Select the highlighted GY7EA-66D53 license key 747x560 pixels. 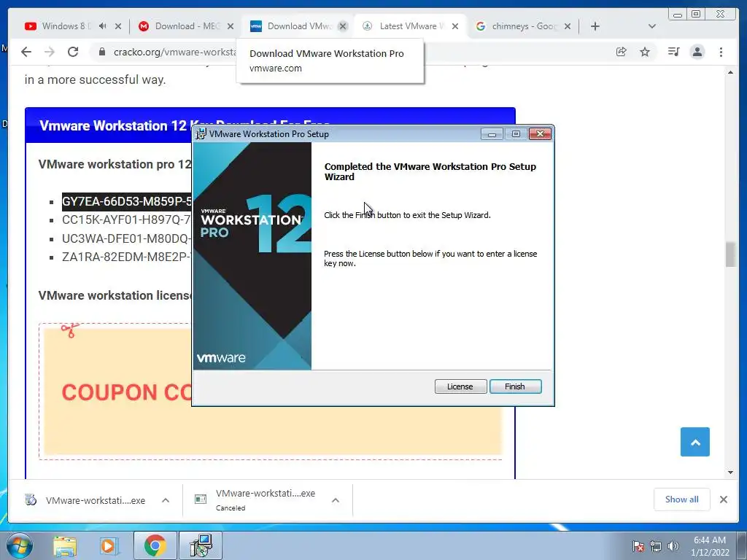tap(126, 201)
